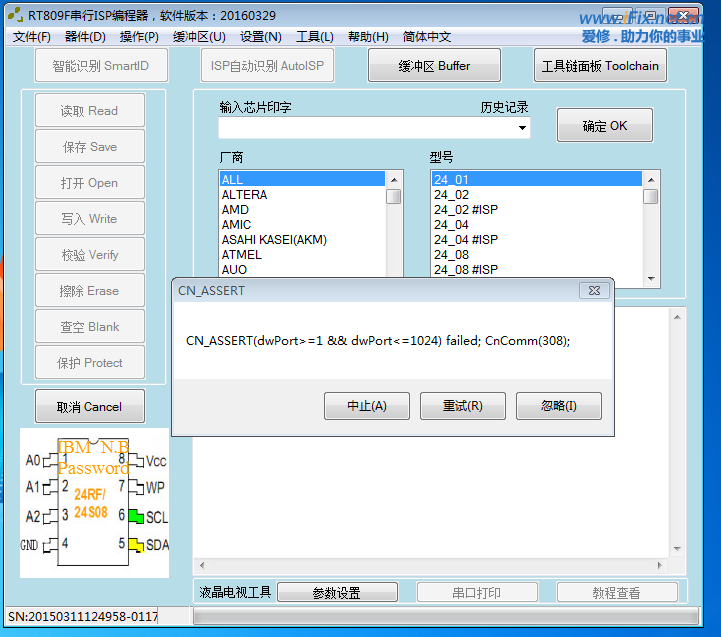The width and height of the screenshot is (721, 637).
Task: Choose 忽略(I) ignore in assert dialog
Action: [x=558, y=406]
